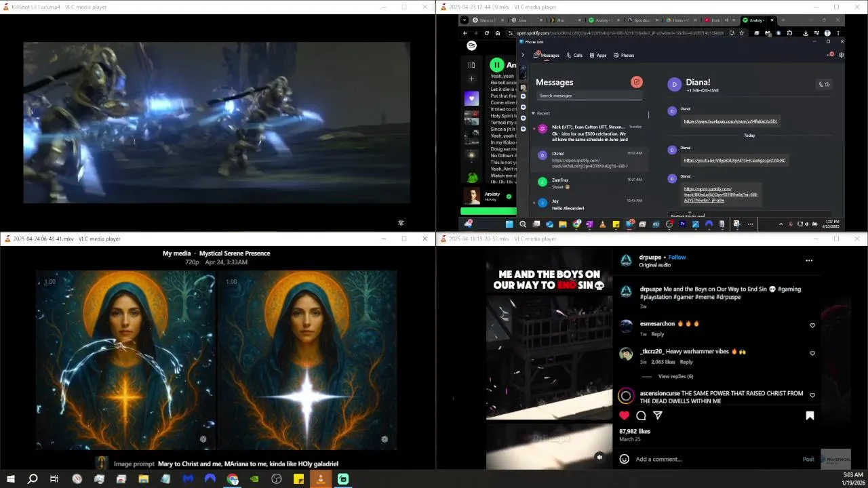This screenshot has width=868, height=488.
Task: Open File Explorer folder on main taskbar
Action: tap(143, 479)
